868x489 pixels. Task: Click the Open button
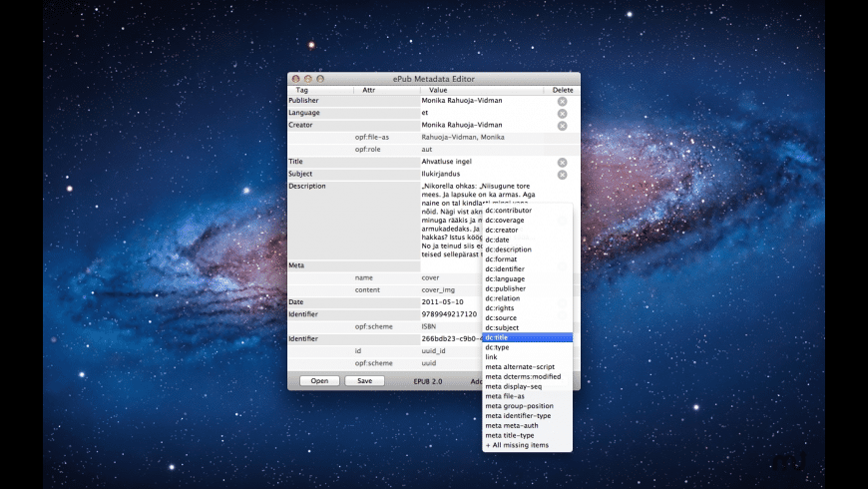pyautogui.click(x=319, y=381)
